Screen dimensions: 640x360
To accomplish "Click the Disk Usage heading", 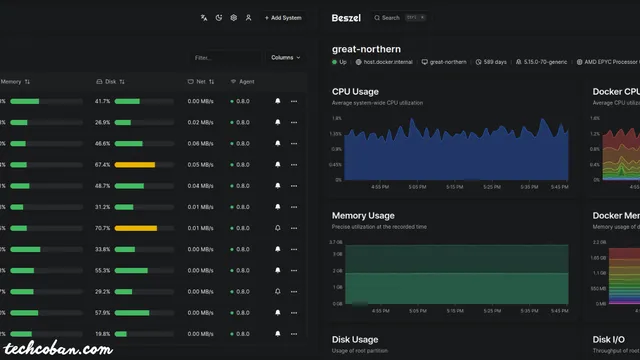I will (355, 340).
